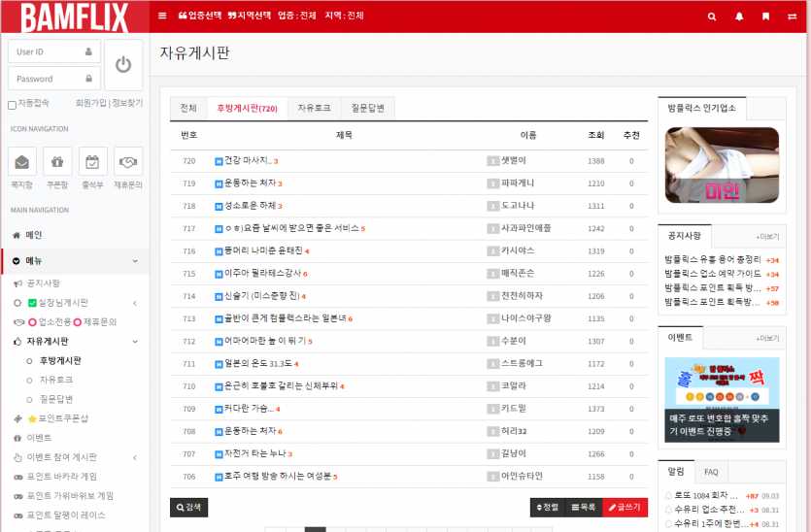This screenshot has width=811, height=532.
Task: Open the 쪽지함 envelope icon
Action: (22, 161)
